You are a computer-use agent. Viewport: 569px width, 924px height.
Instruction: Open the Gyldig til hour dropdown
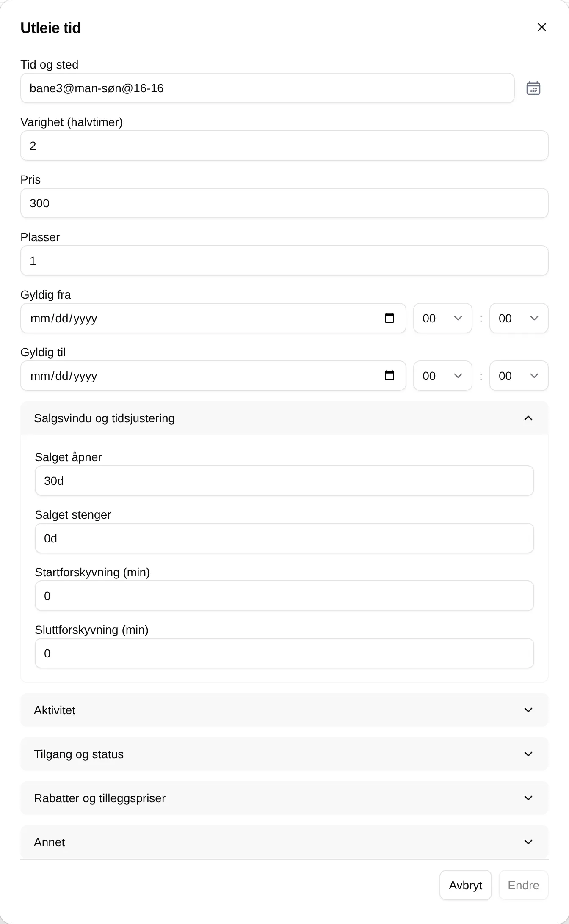tap(443, 376)
